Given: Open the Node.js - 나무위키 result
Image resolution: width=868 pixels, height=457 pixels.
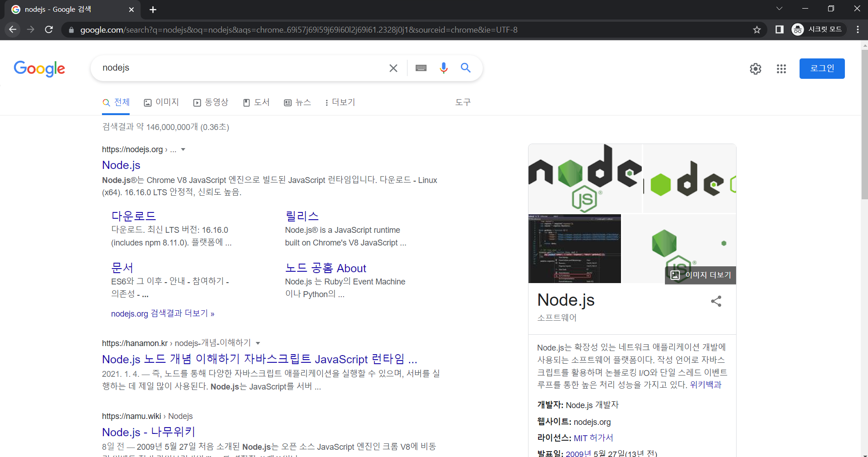Looking at the screenshot, I should pyautogui.click(x=148, y=432).
